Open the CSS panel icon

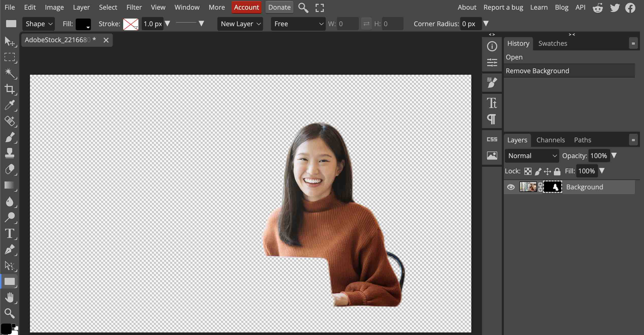492,139
